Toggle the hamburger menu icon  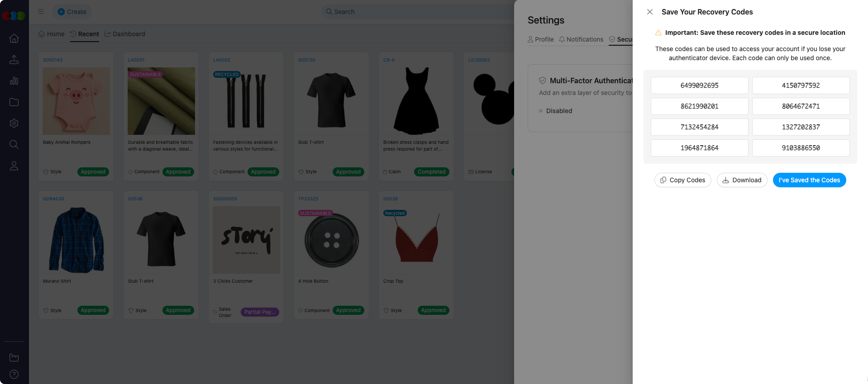[x=41, y=12]
